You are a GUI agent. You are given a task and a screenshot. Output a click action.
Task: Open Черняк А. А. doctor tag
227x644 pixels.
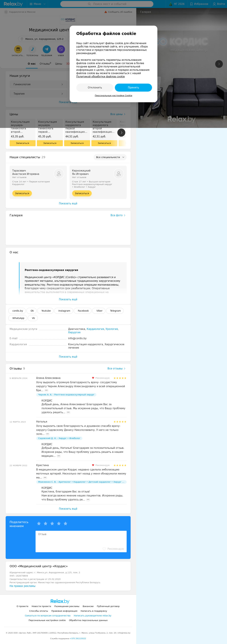pyautogui.click(x=66, y=395)
